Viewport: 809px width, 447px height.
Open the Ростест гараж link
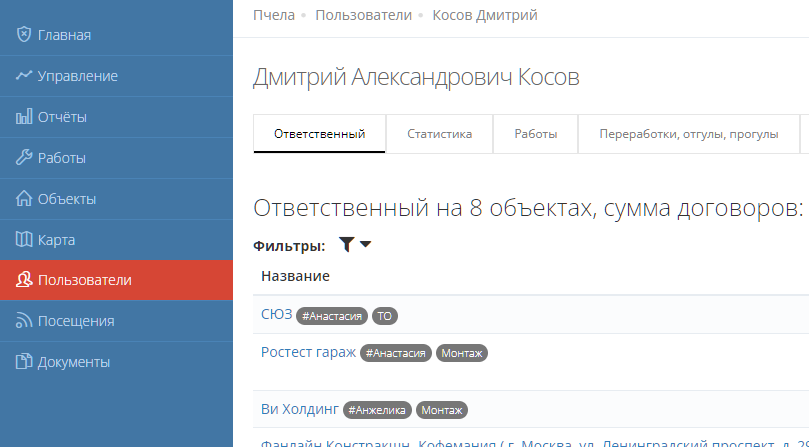(x=308, y=352)
